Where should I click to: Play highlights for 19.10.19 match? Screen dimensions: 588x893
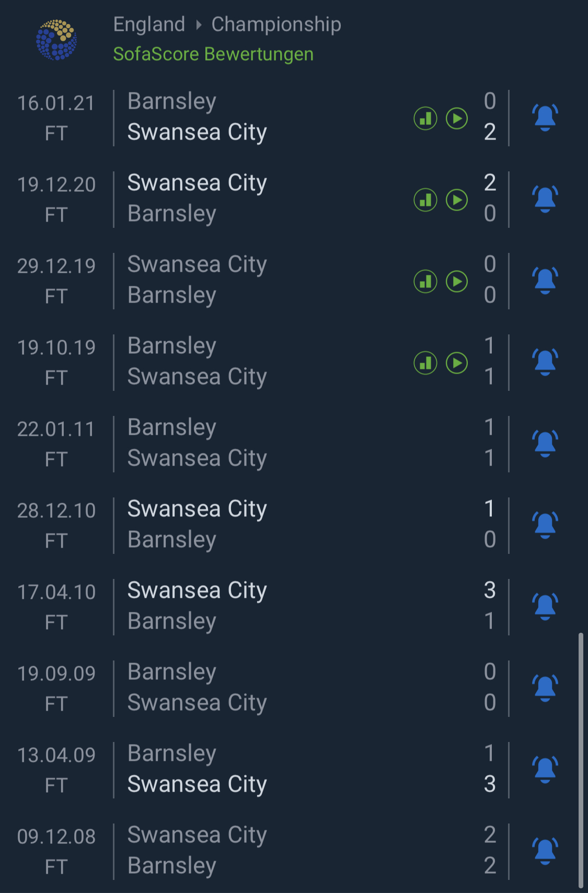click(x=457, y=363)
